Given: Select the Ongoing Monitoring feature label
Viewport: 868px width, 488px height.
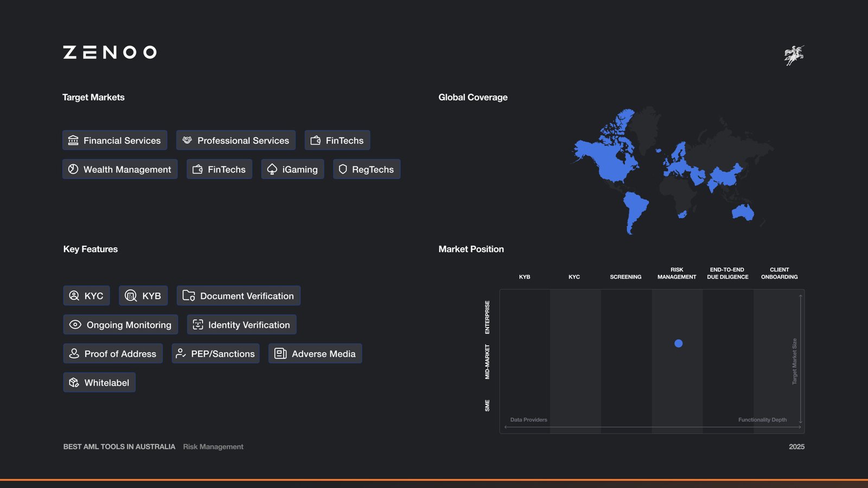Looking at the screenshot, I should (x=129, y=325).
